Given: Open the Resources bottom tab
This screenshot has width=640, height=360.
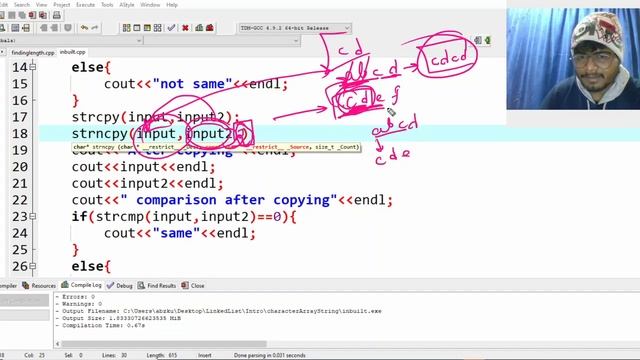Looking at the screenshot, I should (x=39, y=285).
